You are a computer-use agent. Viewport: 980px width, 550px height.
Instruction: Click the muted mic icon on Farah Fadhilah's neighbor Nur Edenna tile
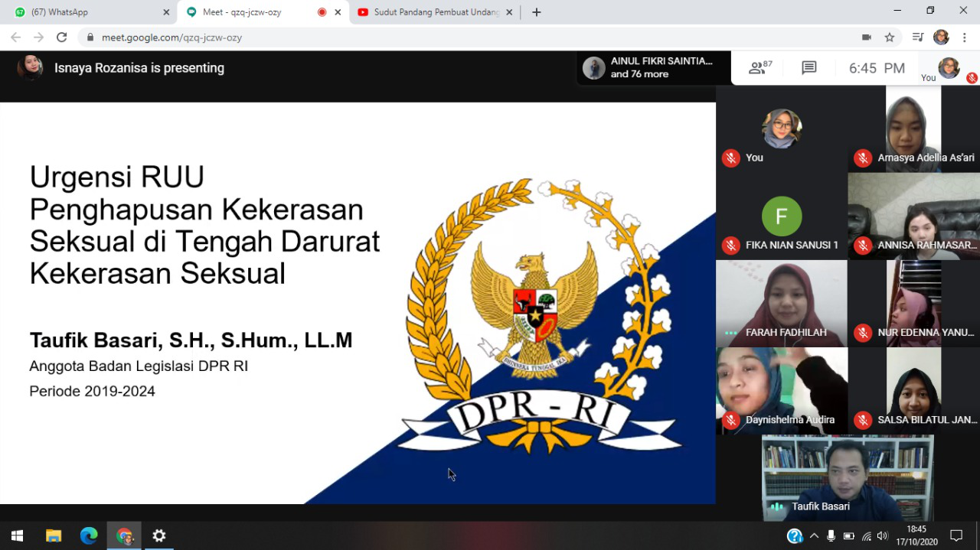pos(863,333)
